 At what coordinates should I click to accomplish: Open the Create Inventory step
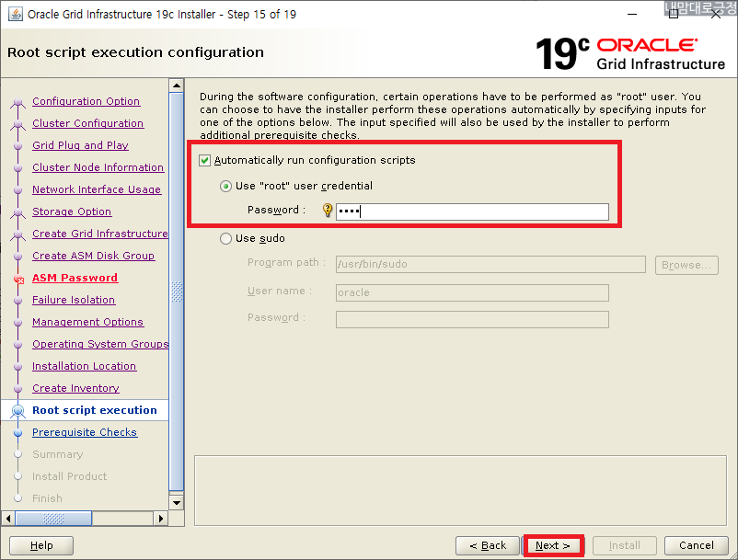pos(75,388)
